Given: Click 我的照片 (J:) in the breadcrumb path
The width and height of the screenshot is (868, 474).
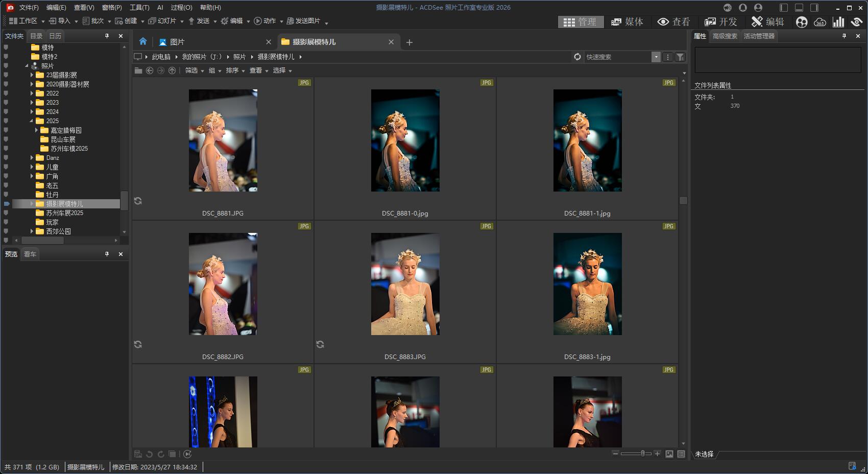Looking at the screenshot, I should coord(202,57).
